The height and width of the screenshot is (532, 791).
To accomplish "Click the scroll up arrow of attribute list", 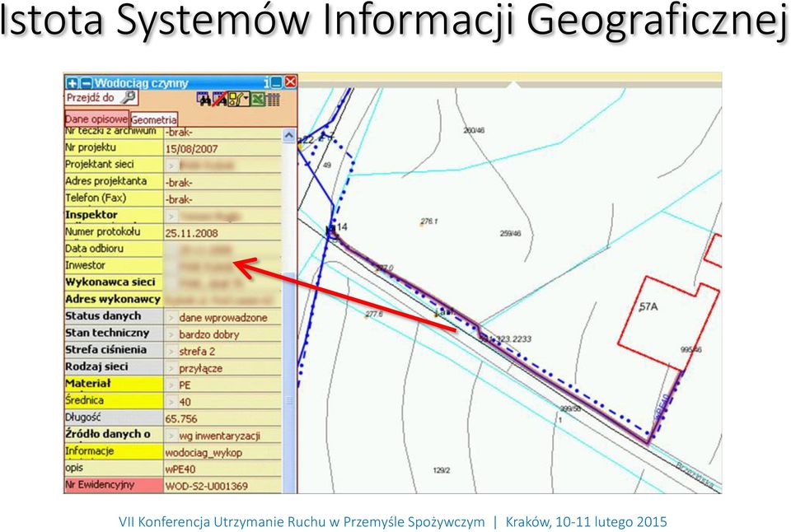I will [289, 135].
